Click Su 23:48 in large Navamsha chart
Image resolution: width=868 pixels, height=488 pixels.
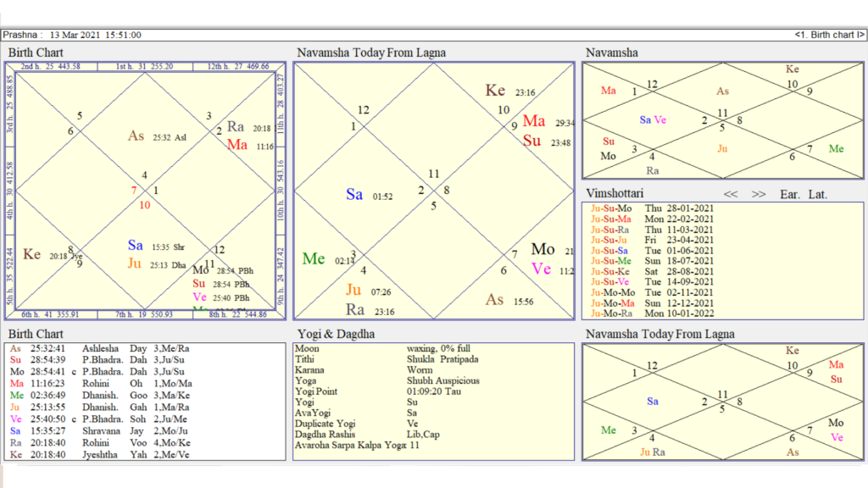(x=547, y=141)
